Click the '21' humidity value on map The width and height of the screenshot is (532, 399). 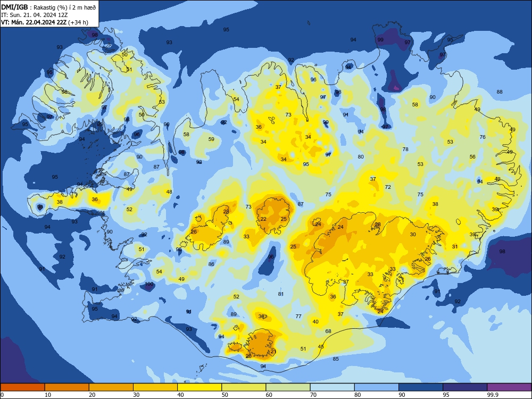coord(273,352)
